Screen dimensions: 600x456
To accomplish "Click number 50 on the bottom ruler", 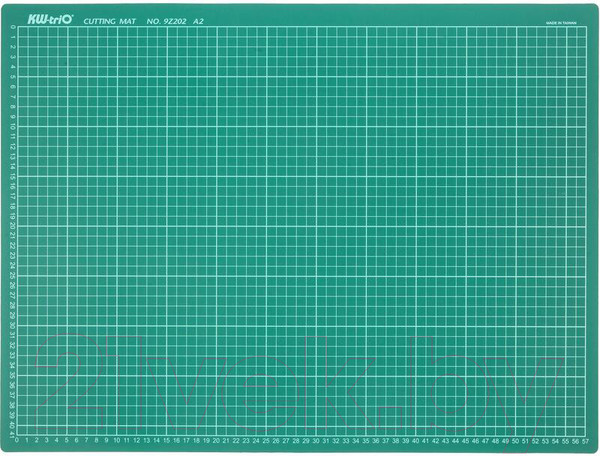I will pos(516,441).
